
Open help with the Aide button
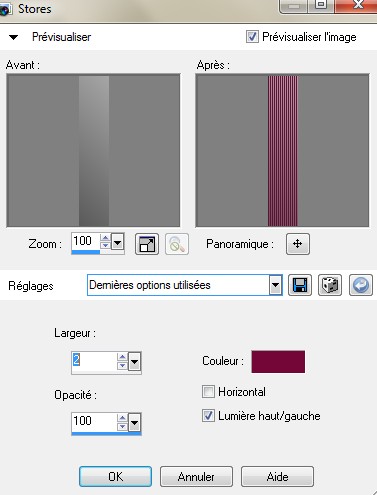[x=277, y=476]
